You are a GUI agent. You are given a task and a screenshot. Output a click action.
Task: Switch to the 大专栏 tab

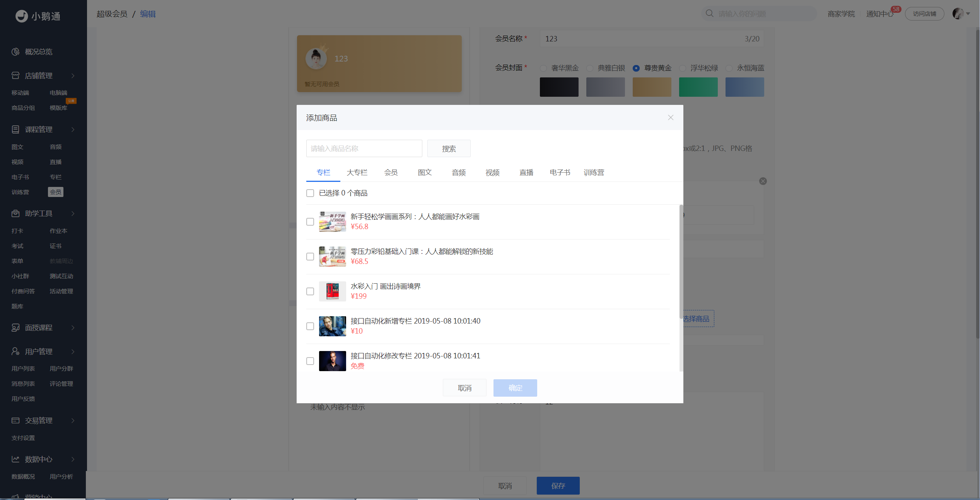[x=357, y=173]
